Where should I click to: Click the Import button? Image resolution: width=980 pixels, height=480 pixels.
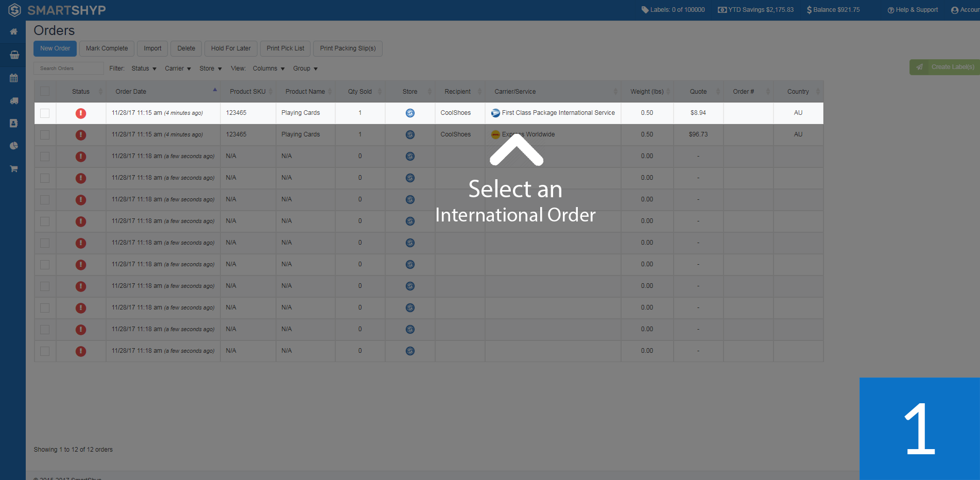152,48
